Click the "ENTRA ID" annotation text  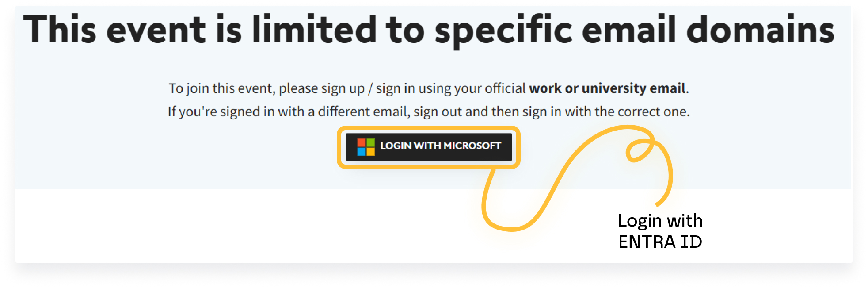tap(660, 242)
